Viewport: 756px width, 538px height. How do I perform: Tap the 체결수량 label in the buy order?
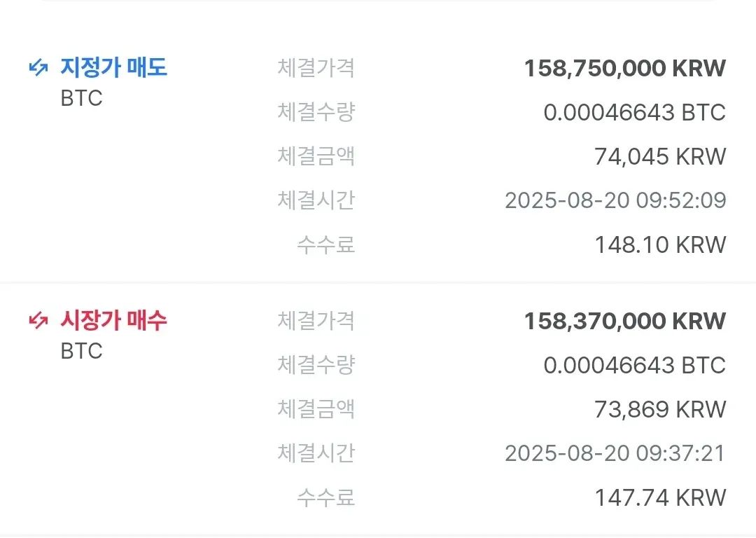point(316,365)
